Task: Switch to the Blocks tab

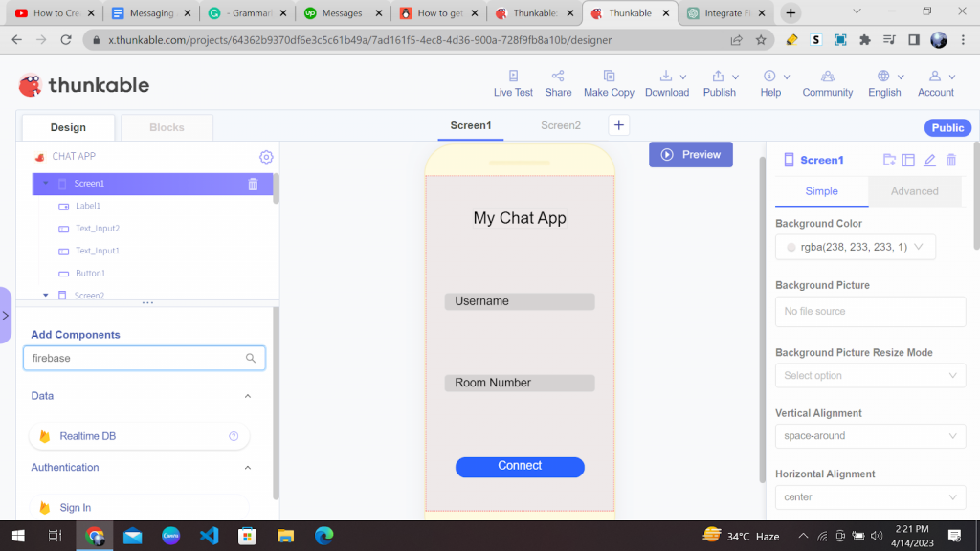Action: (x=166, y=125)
